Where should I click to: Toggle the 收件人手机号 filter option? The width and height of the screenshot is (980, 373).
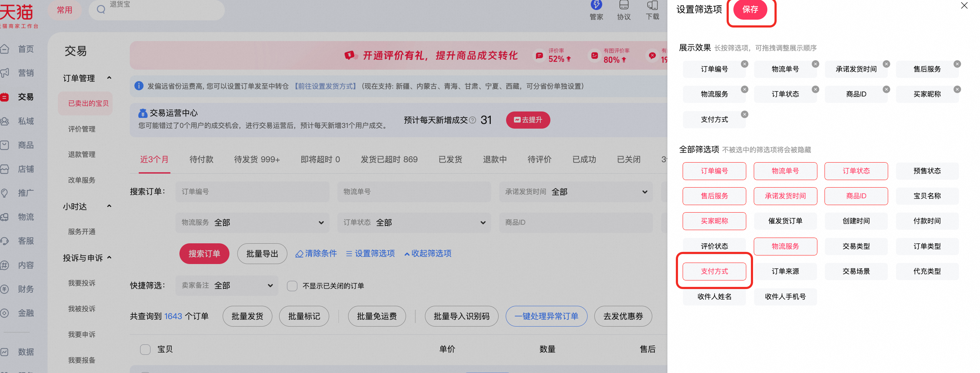pos(785,297)
